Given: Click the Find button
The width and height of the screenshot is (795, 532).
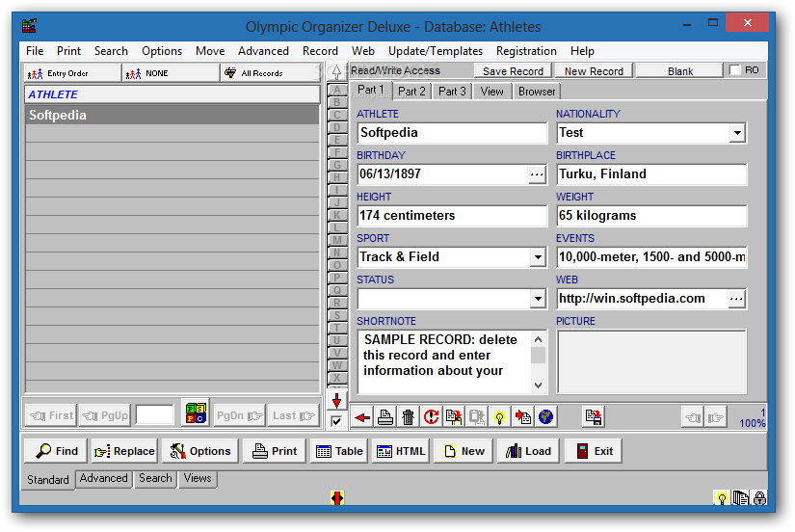Looking at the screenshot, I should tap(56, 451).
